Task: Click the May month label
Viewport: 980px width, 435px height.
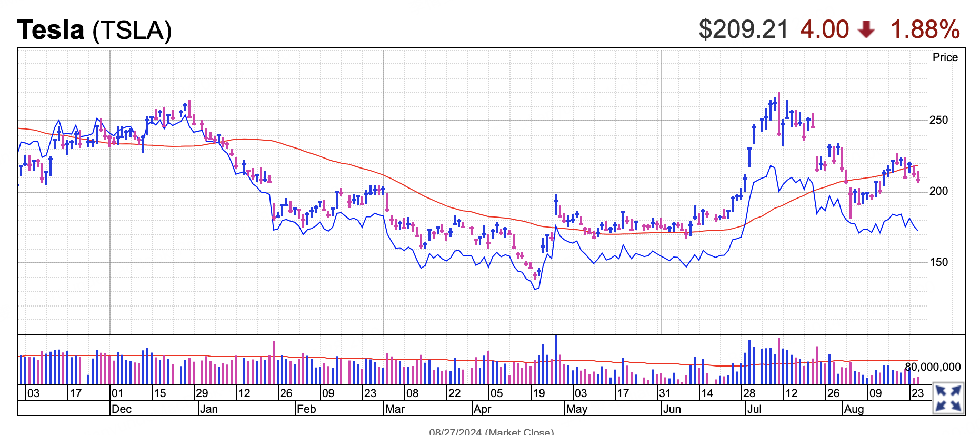Action: point(577,409)
